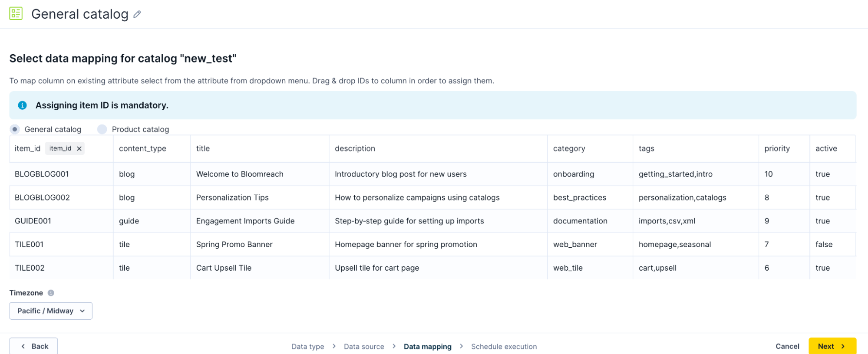Image resolution: width=868 pixels, height=354 pixels.
Task: Click 'Upsell tile for cart page'
Action: 377,268
